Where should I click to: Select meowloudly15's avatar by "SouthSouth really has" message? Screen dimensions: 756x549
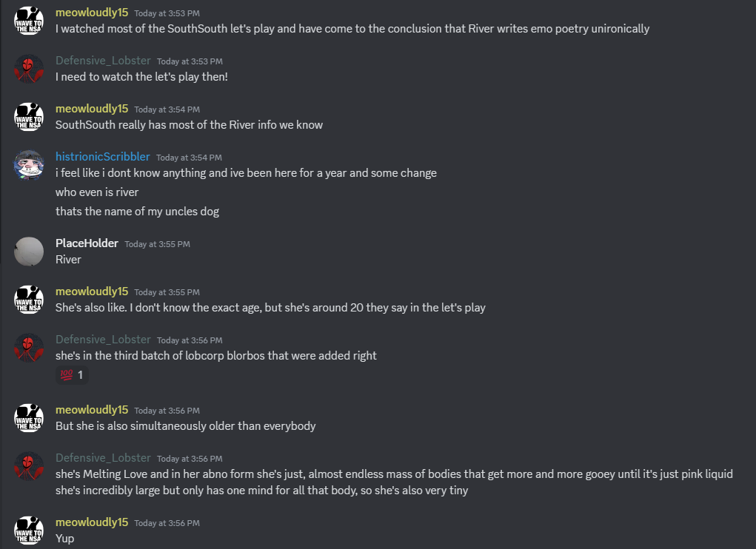click(29, 117)
